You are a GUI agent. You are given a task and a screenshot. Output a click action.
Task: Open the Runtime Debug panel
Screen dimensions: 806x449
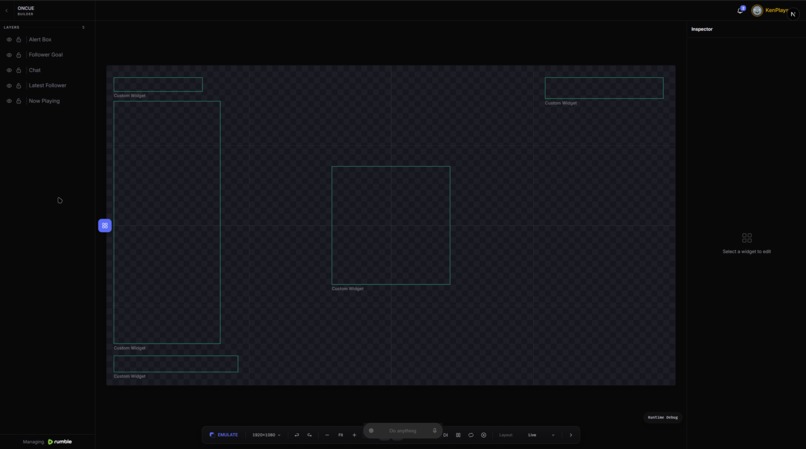click(x=663, y=418)
